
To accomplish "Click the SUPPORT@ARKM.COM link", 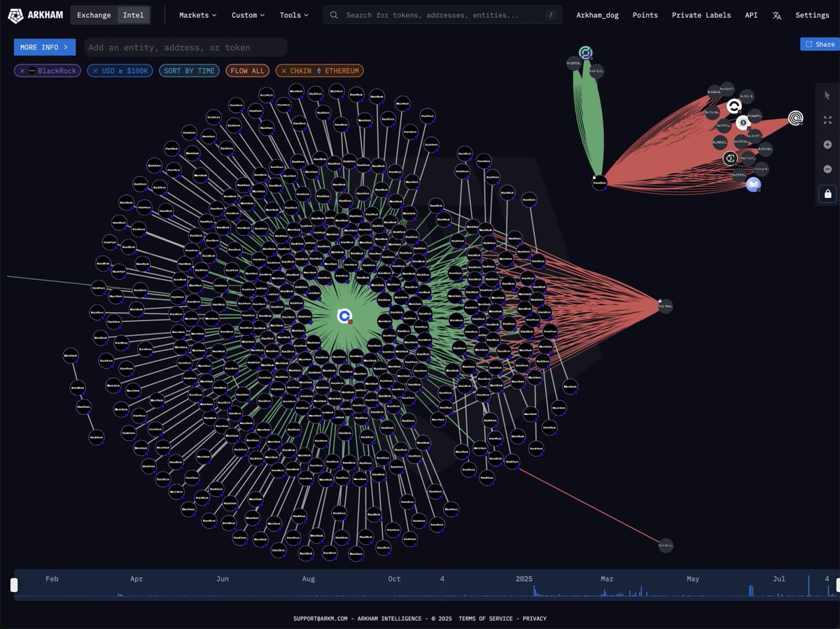I will click(321, 619).
